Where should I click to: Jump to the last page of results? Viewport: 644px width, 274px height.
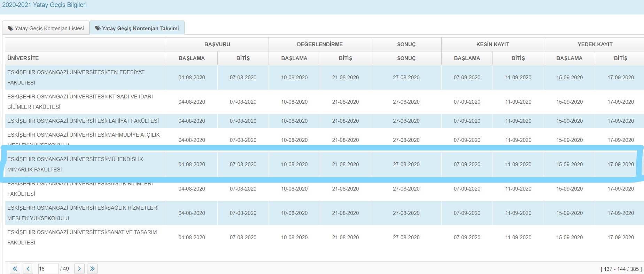click(x=92, y=269)
